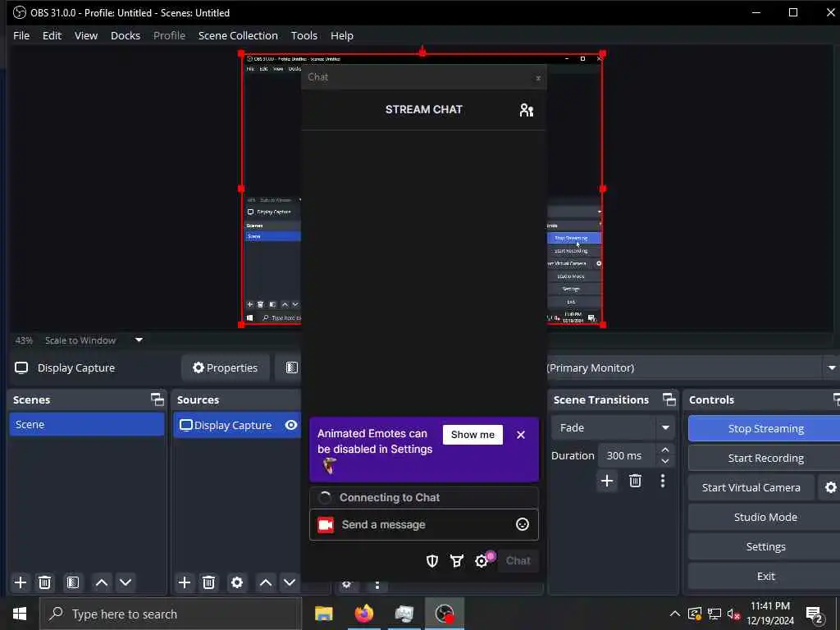This screenshot has width=840, height=630.
Task: Open the emote picker in chat input
Action: pos(523,524)
